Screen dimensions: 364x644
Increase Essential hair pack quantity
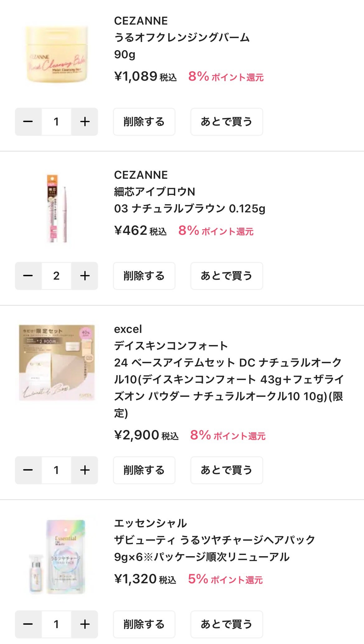(85, 624)
